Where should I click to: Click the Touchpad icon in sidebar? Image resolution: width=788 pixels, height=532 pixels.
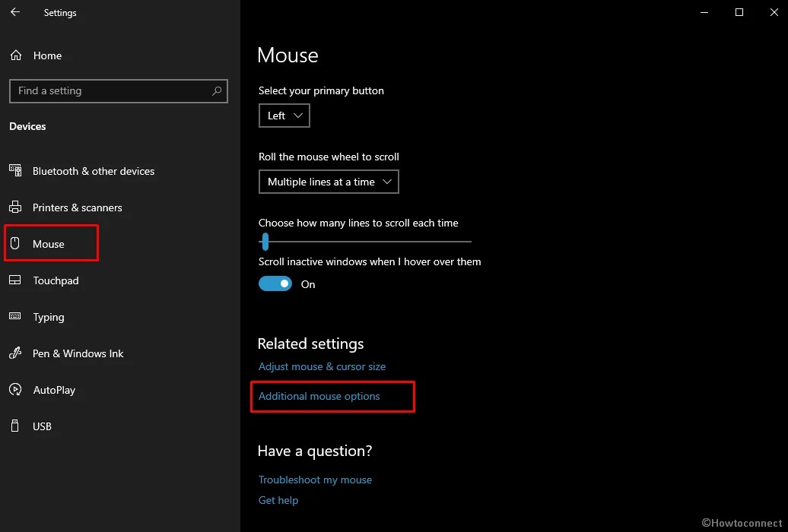15,280
